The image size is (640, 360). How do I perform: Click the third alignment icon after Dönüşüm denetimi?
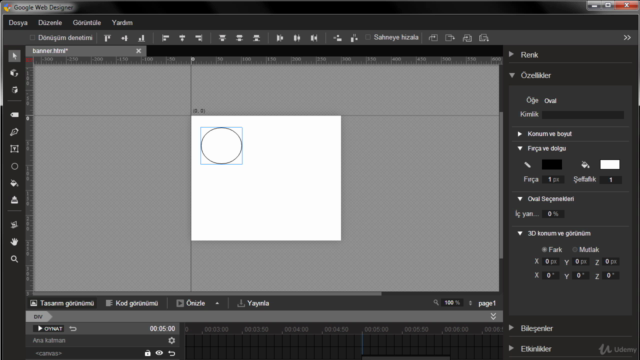(x=141, y=38)
